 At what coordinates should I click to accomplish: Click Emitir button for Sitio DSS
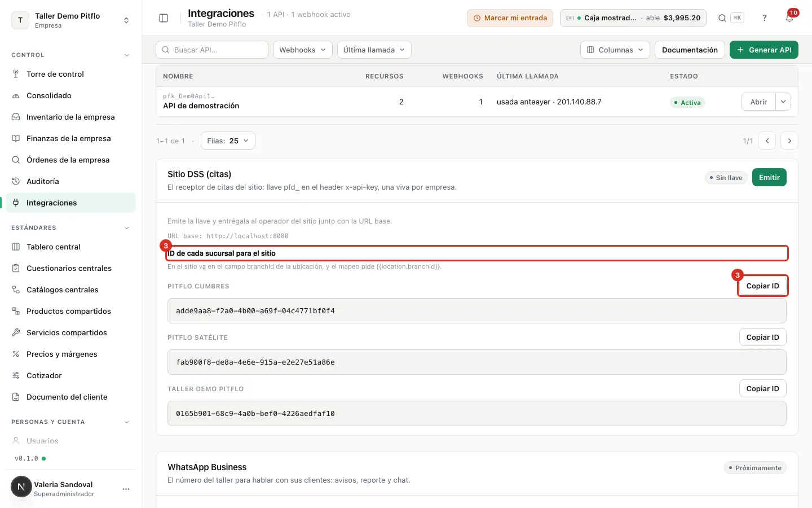pyautogui.click(x=769, y=177)
